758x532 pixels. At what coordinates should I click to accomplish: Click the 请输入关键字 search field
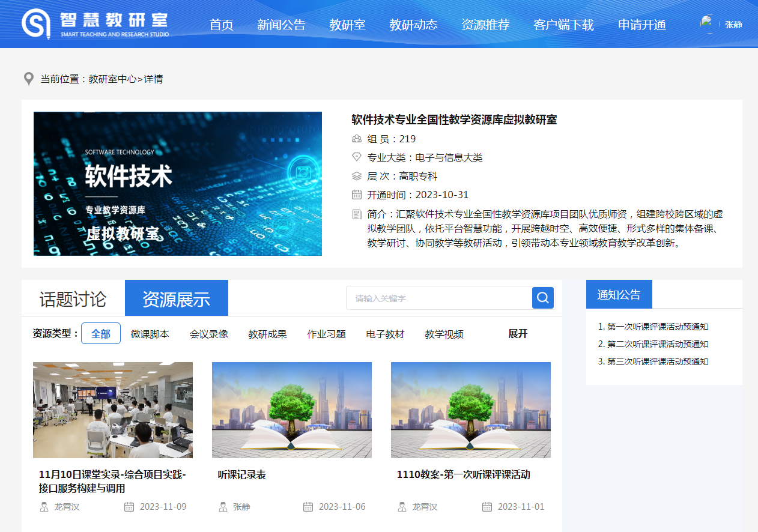pyautogui.click(x=439, y=298)
